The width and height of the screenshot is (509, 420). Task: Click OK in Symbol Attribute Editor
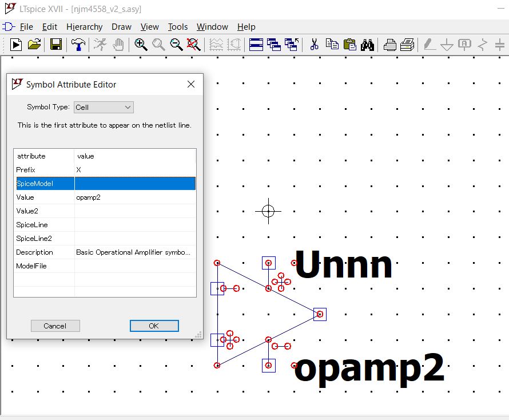[154, 326]
